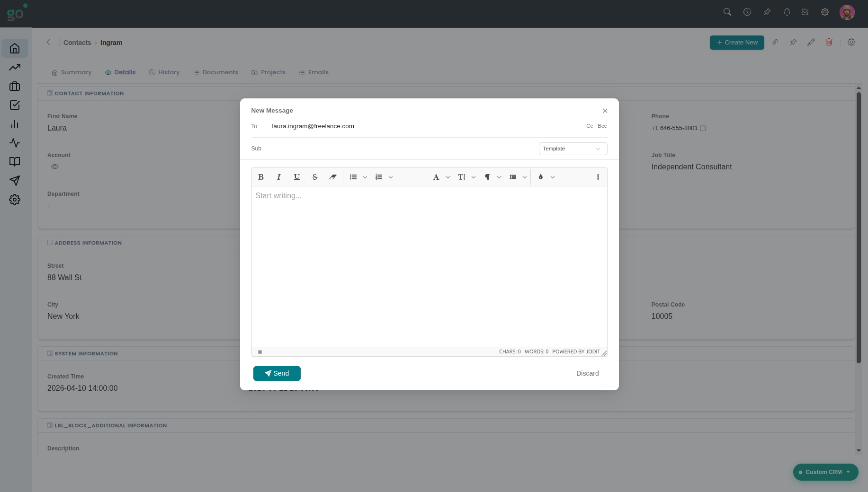Click the editor status bar grid icon
Viewport: 868px width, 492px height.
[x=260, y=352]
